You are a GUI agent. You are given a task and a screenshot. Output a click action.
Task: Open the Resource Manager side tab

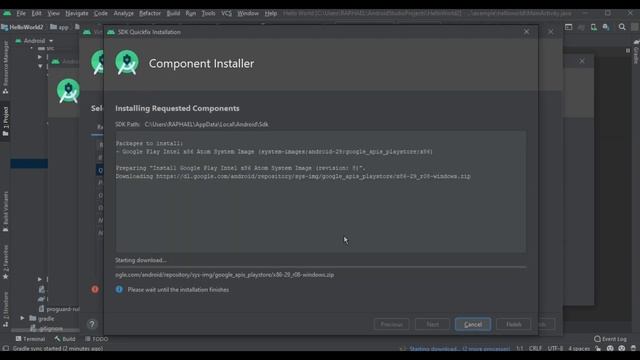click(5, 67)
